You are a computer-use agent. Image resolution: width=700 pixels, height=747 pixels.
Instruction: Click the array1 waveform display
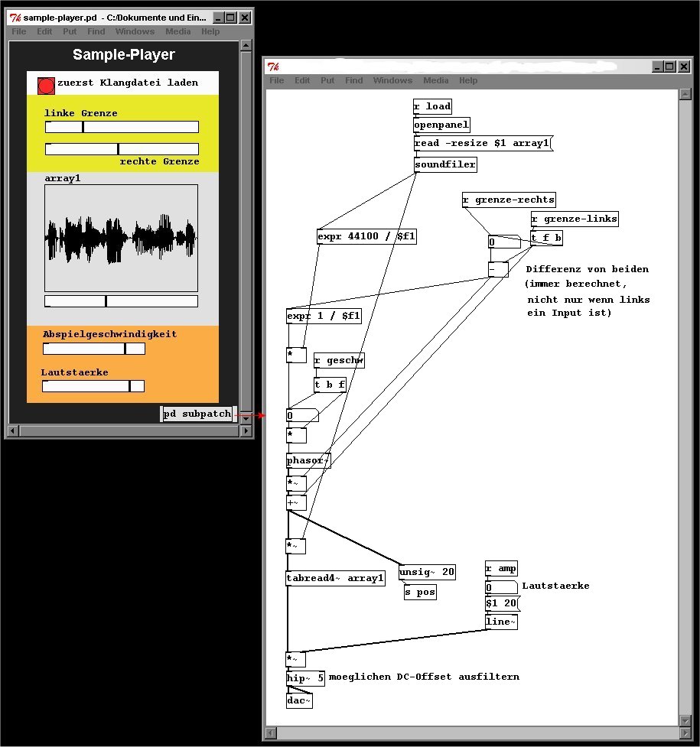click(x=121, y=237)
